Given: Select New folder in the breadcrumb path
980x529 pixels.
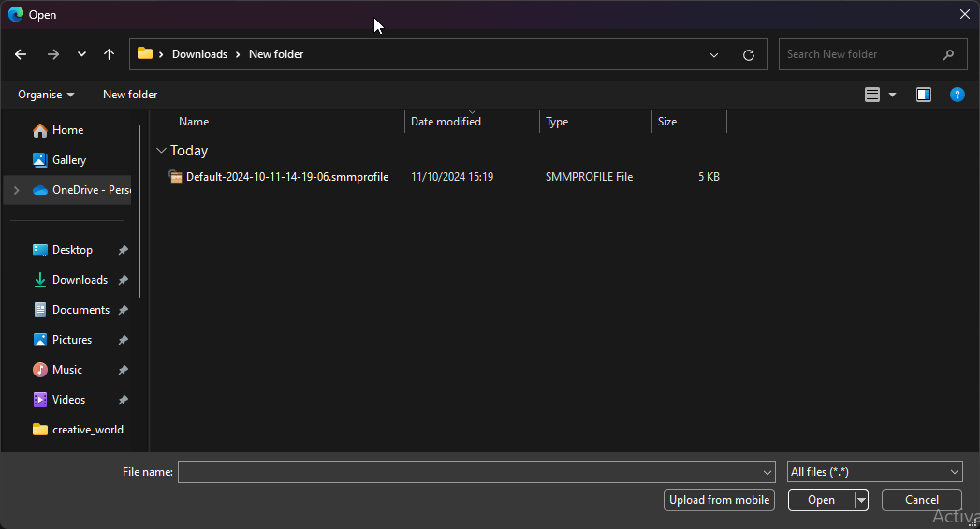Looking at the screenshot, I should pyautogui.click(x=276, y=54).
